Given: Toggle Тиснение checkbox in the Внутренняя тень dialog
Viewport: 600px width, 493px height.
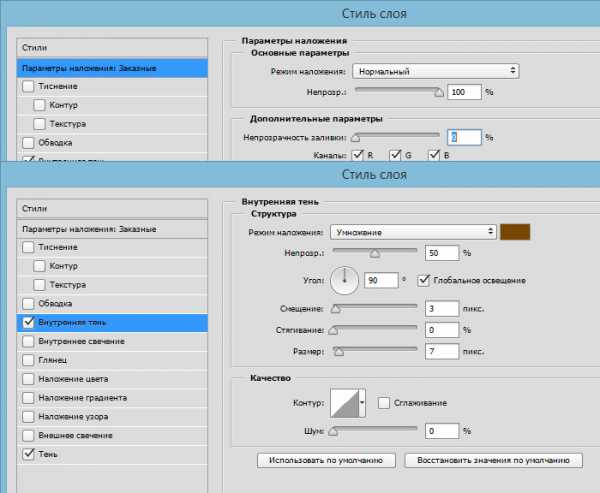Looking at the screenshot, I should point(28,247).
